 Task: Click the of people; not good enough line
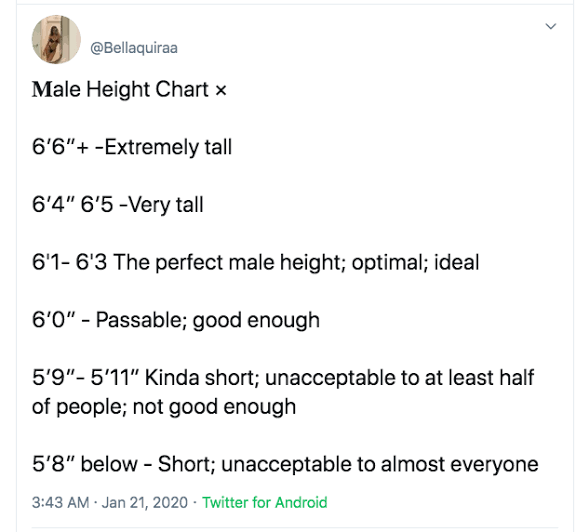[164, 407]
